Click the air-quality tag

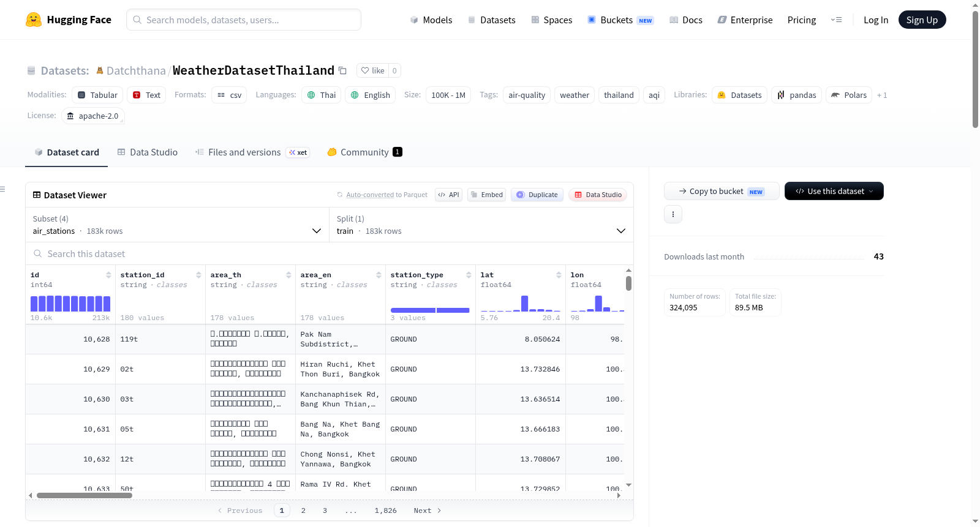click(x=527, y=95)
